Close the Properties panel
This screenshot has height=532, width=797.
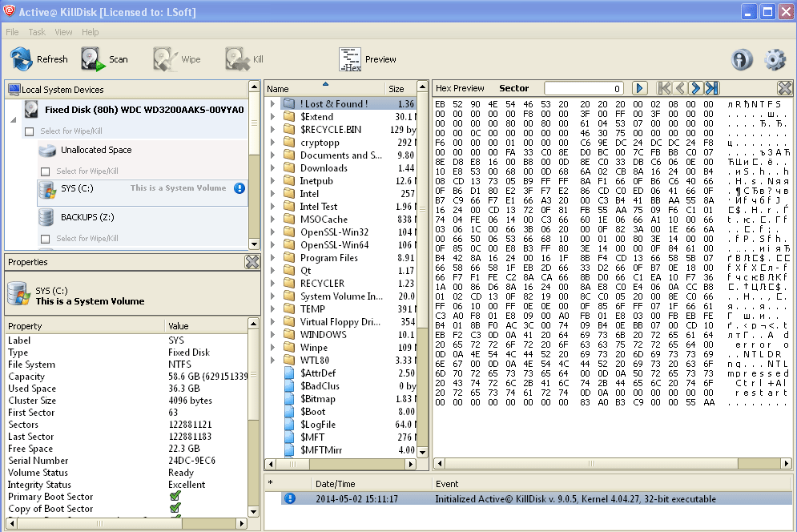pyautogui.click(x=252, y=262)
